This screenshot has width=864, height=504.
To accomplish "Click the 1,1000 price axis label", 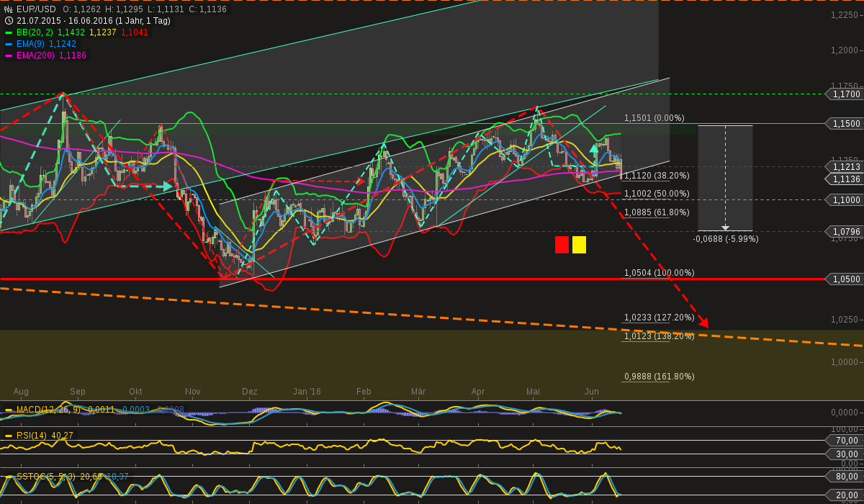I will pos(846,199).
